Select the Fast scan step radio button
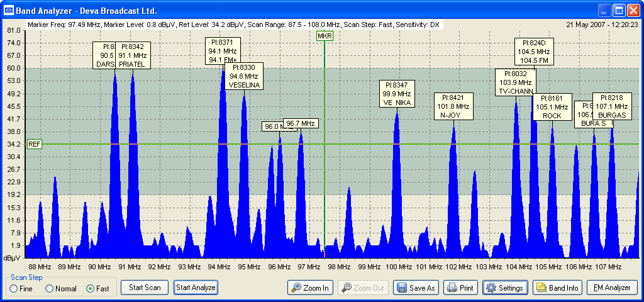644x302 pixels. [x=90, y=289]
